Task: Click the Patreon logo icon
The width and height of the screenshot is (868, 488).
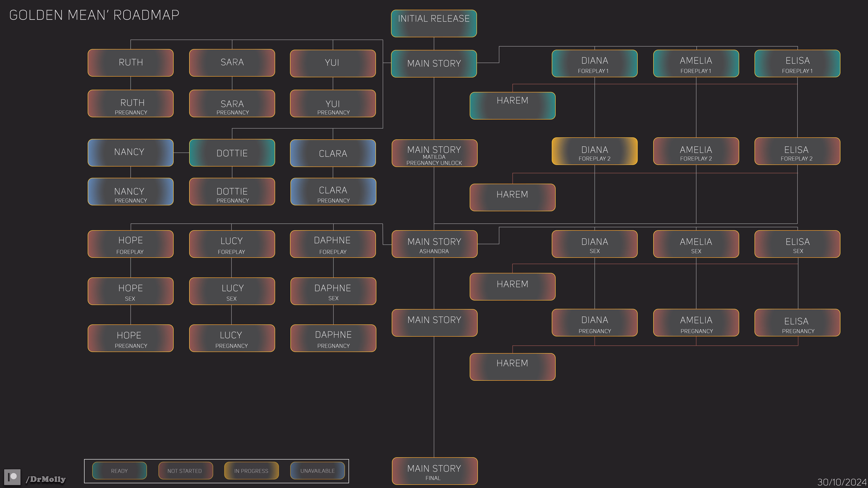Action: (x=12, y=477)
